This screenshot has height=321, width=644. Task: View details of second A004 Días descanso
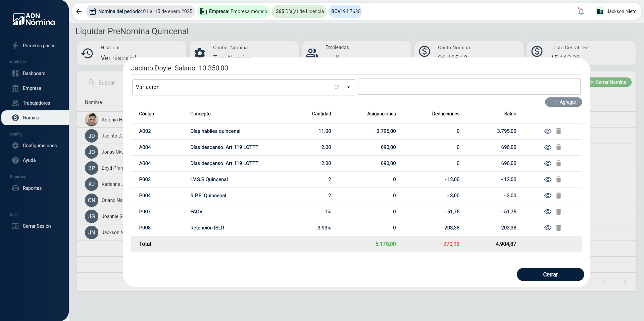tap(548, 163)
